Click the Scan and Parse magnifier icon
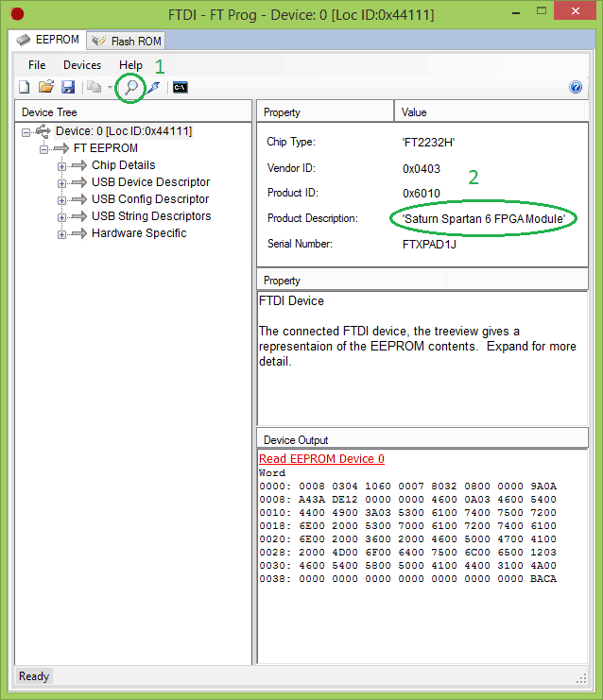603x700 pixels. point(131,87)
